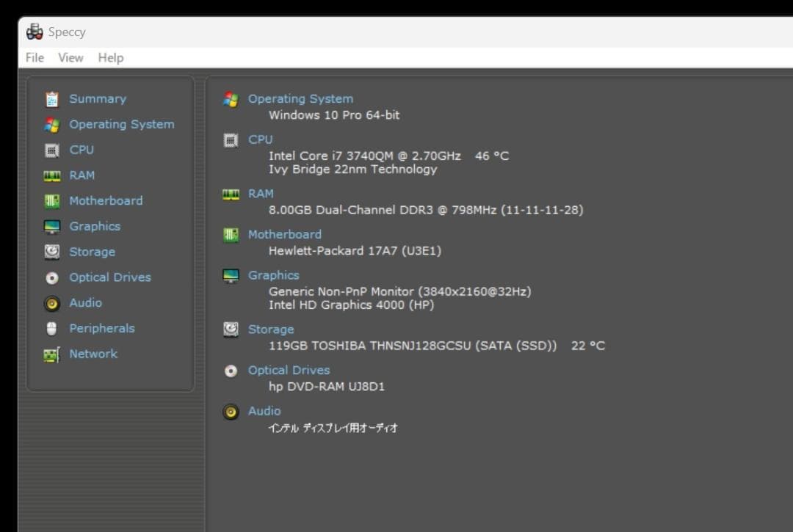Image resolution: width=793 pixels, height=532 pixels.
Task: Open the File menu
Action: pyautogui.click(x=35, y=57)
